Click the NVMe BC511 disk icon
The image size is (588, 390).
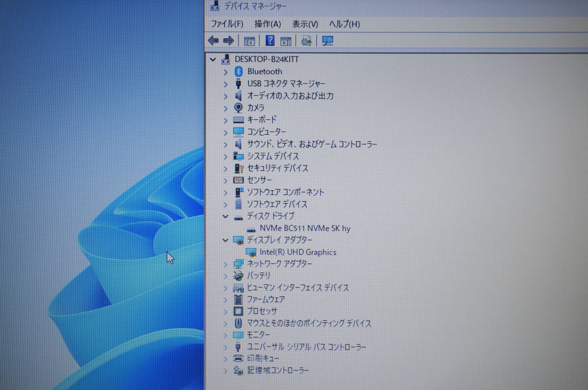[x=251, y=229]
